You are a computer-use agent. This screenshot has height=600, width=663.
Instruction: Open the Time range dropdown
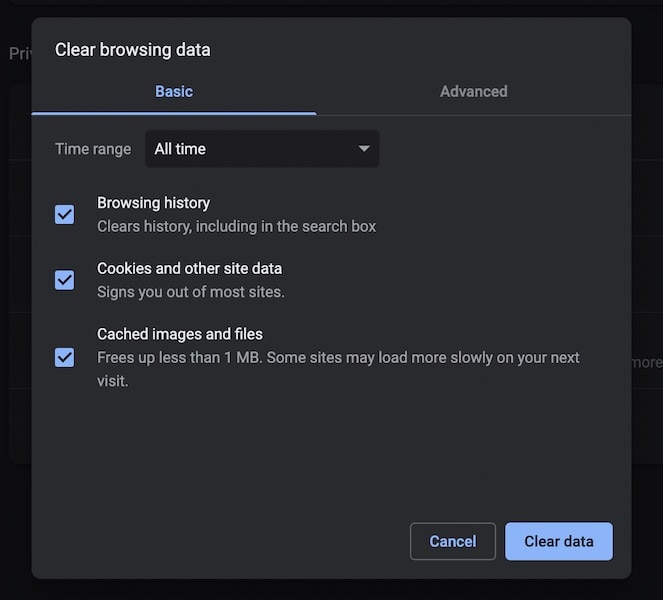tap(262, 149)
